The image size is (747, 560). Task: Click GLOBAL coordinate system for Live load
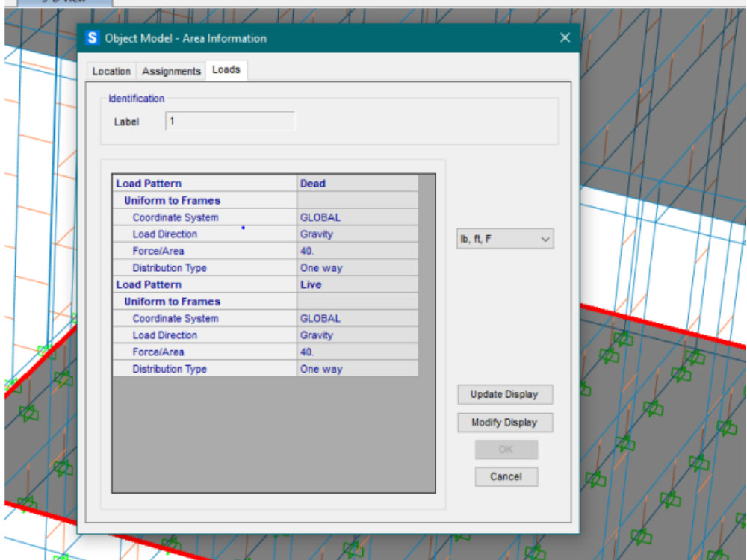click(x=357, y=318)
